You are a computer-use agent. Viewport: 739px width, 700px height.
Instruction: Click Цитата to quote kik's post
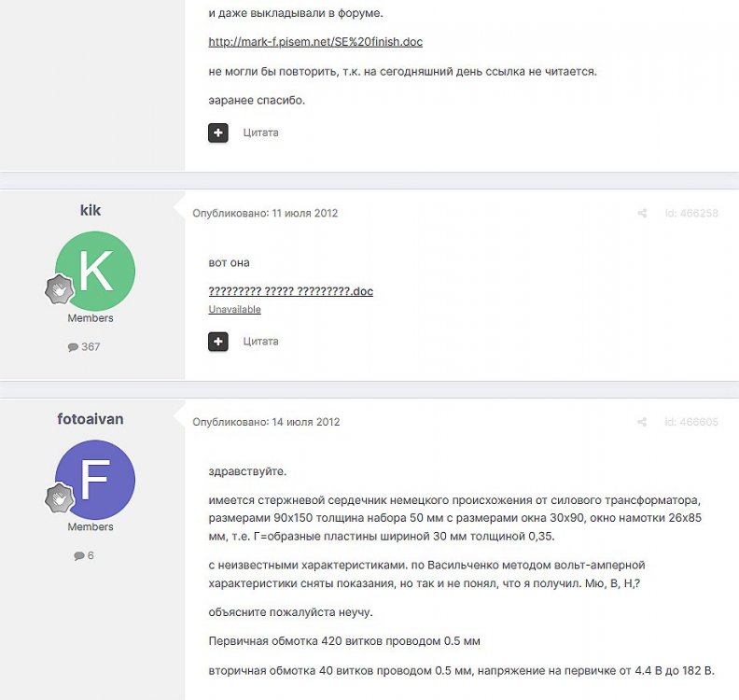(x=260, y=342)
